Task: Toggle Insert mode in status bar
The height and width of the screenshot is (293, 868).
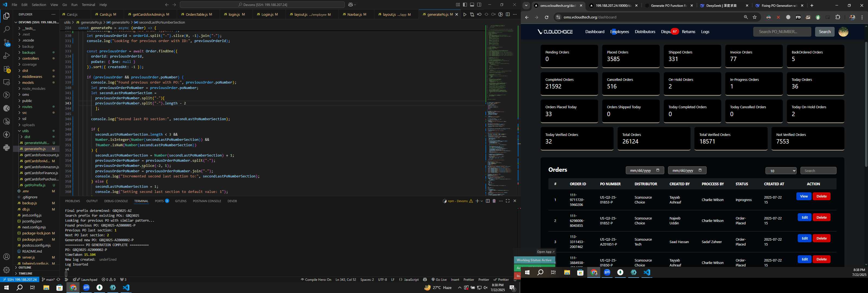Action: tap(455, 279)
